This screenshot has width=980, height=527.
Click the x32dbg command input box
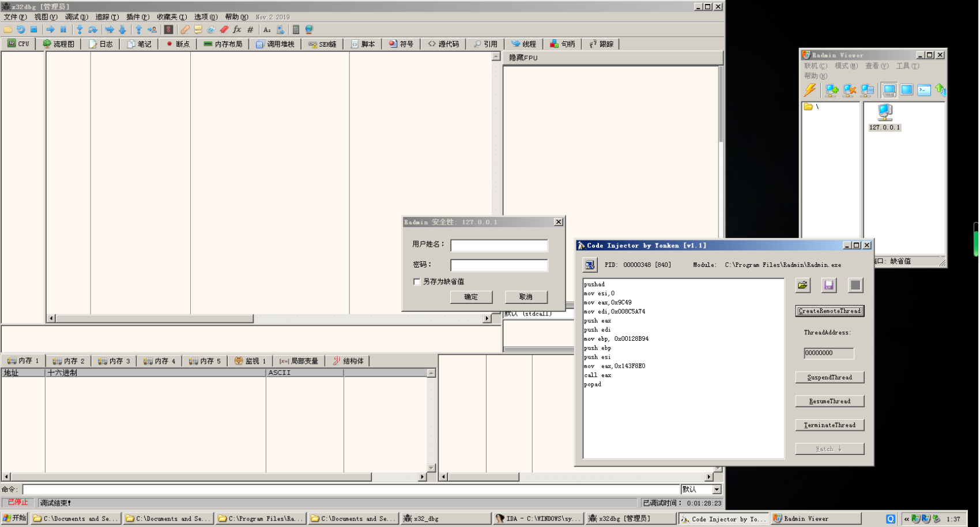click(x=351, y=490)
